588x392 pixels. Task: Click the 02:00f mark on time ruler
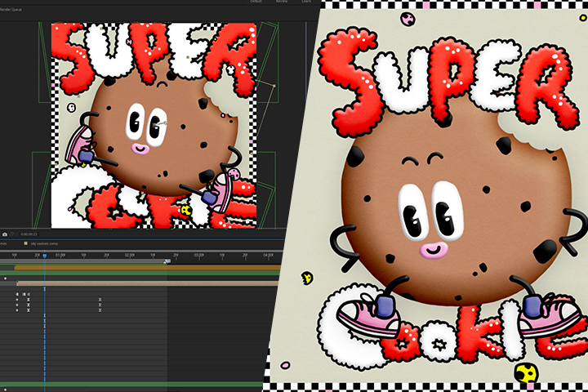pyautogui.click(x=129, y=256)
